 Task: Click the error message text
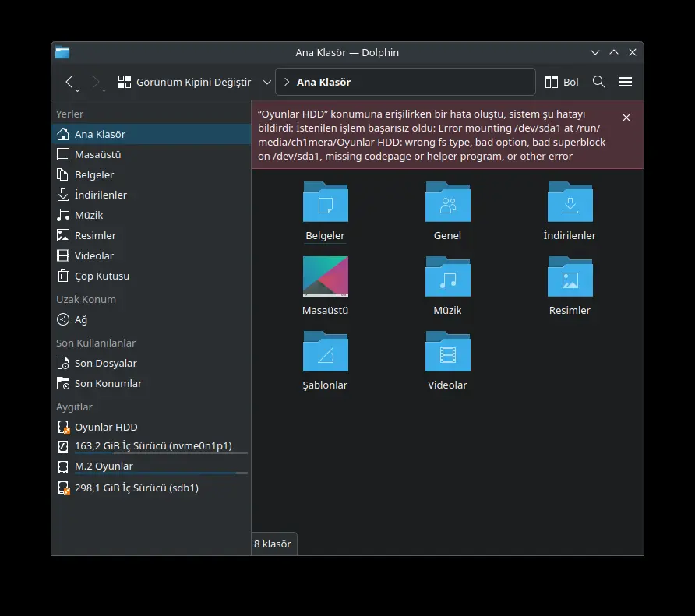click(x=432, y=135)
